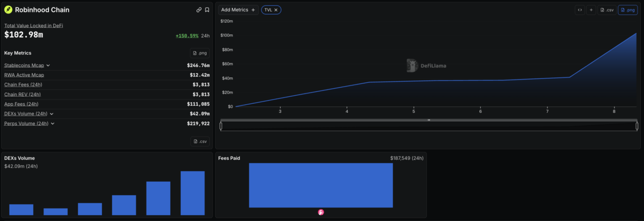The image size is (644, 221).
Task: Click the chart range slider's top grip
Action: click(429, 120)
